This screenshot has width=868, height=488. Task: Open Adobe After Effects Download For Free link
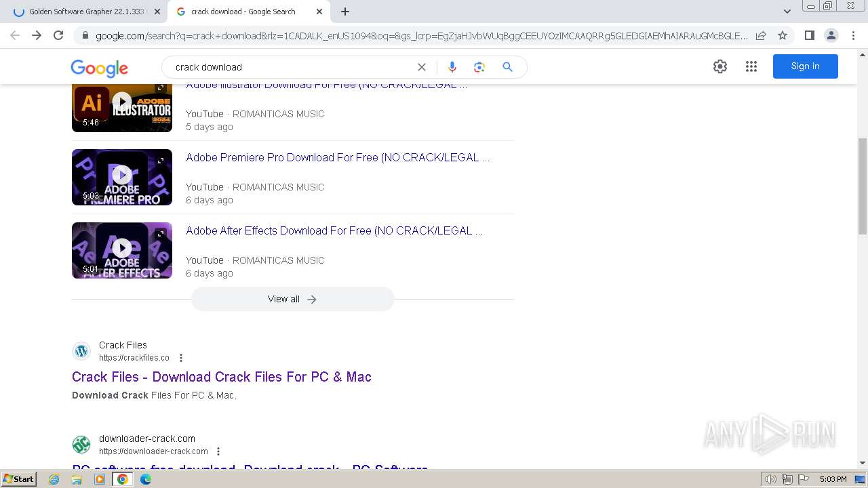tap(334, 230)
